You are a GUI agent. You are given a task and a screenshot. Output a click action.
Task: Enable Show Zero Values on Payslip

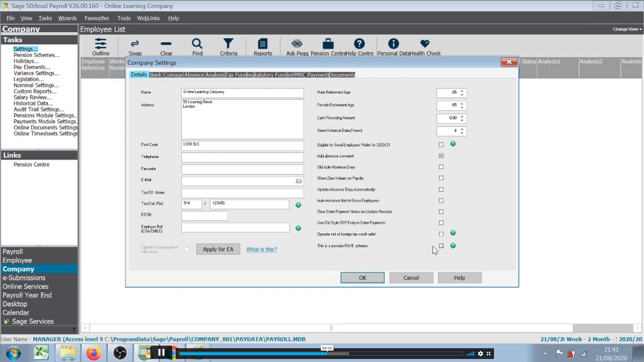click(441, 178)
